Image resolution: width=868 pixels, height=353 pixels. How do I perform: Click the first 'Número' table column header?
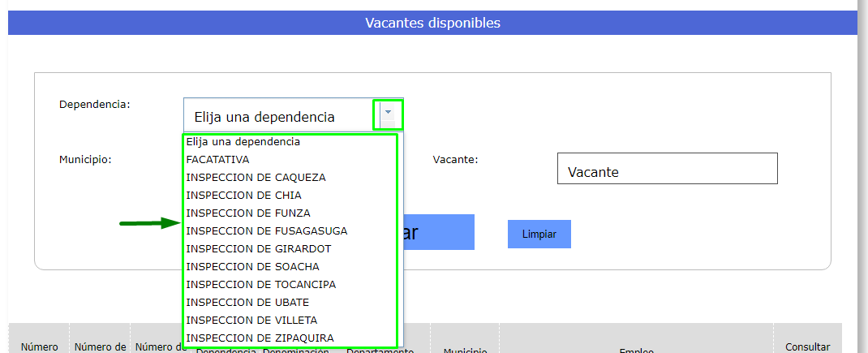point(39,347)
